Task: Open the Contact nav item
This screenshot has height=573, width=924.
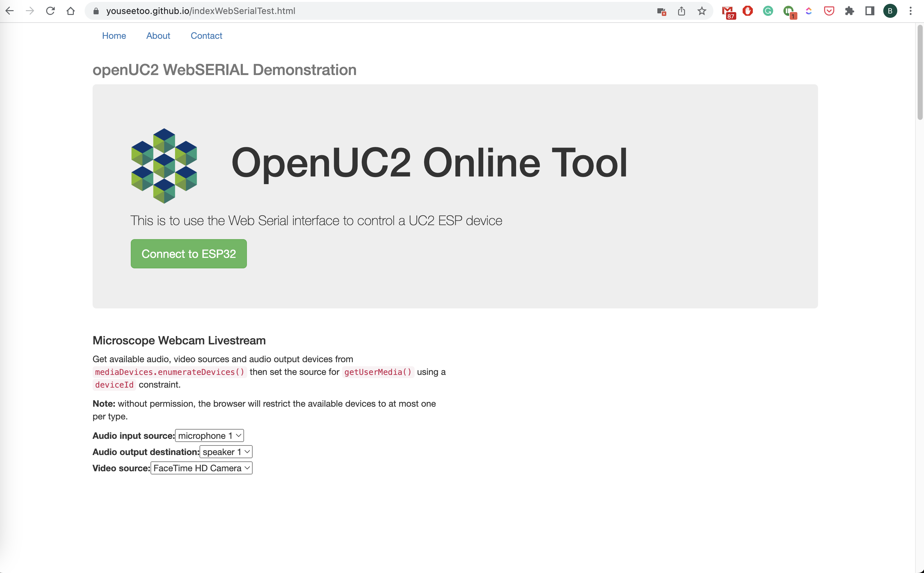Action: 206,36
